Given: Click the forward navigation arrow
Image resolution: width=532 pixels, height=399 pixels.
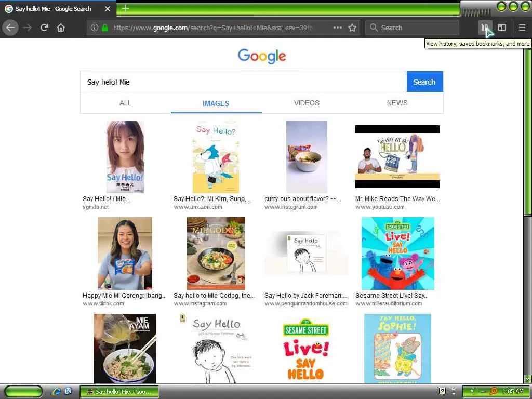Looking at the screenshot, I should [28, 28].
